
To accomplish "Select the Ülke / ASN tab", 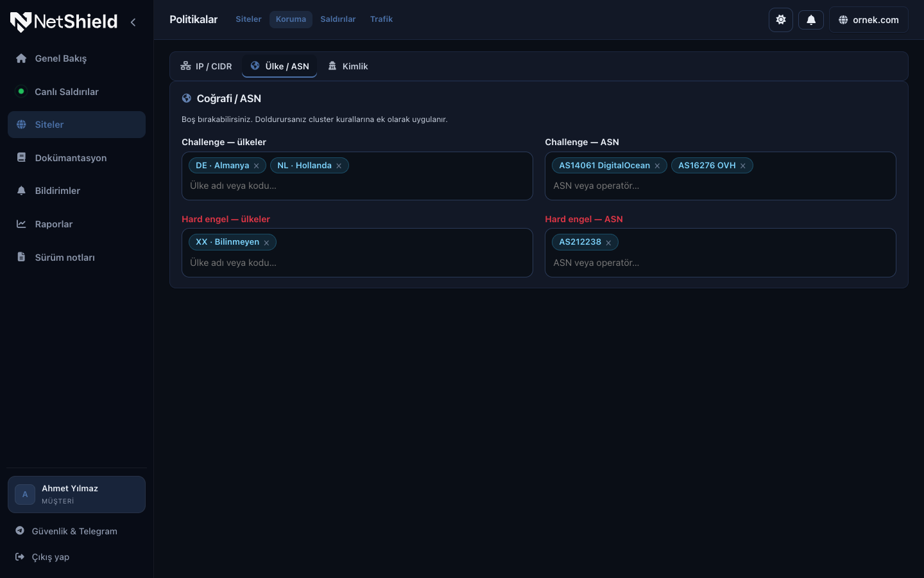I will [279, 66].
